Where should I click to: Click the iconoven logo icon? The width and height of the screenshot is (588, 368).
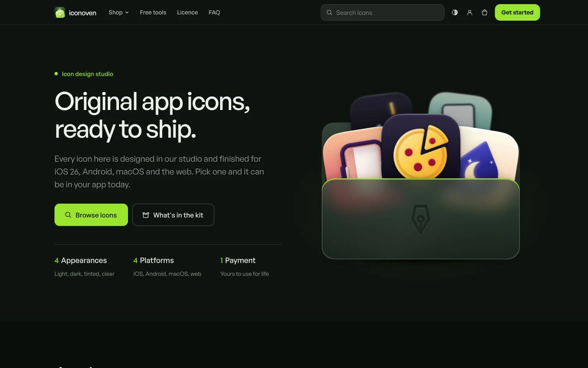click(x=60, y=12)
